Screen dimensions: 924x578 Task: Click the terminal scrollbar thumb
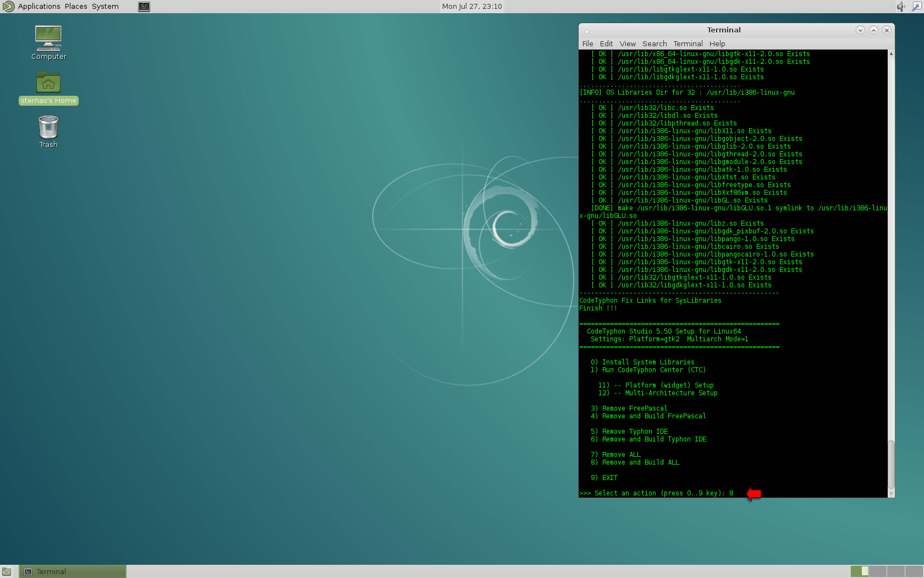click(891, 464)
